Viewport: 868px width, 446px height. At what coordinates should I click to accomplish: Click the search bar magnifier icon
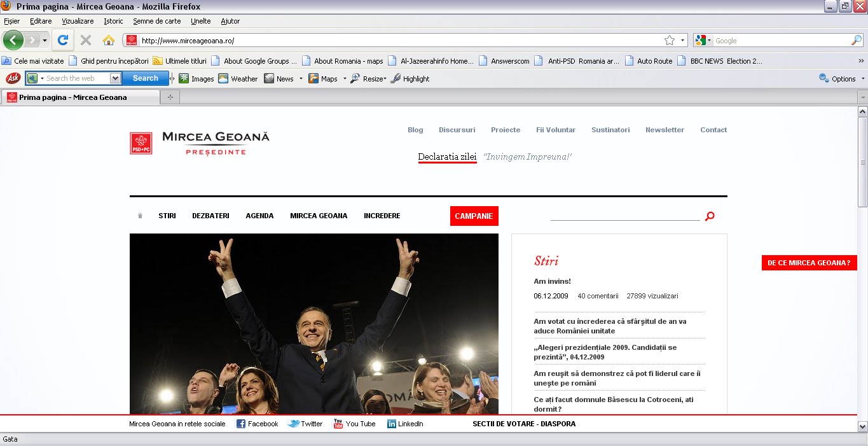coord(857,40)
